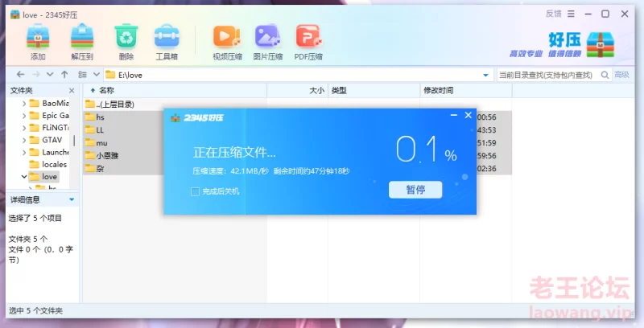Viewport: 644px width, 328px height.
Task: Sort by the 类型 type column
Action: pyautogui.click(x=374, y=91)
